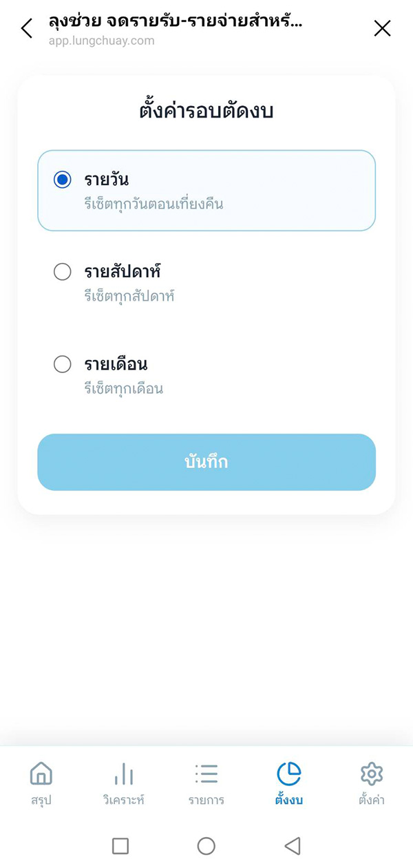
Task: Close the page with the X button
Action: (x=382, y=28)
